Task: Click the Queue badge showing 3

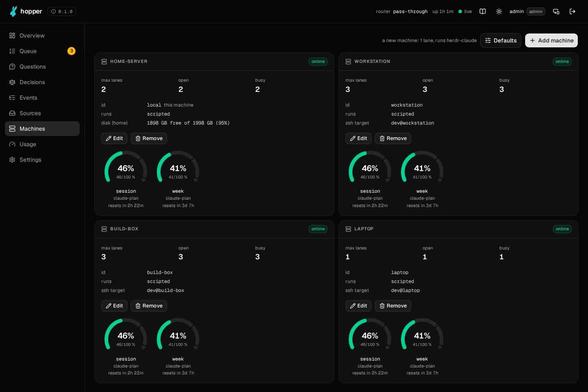Action: tap(71, 51)
